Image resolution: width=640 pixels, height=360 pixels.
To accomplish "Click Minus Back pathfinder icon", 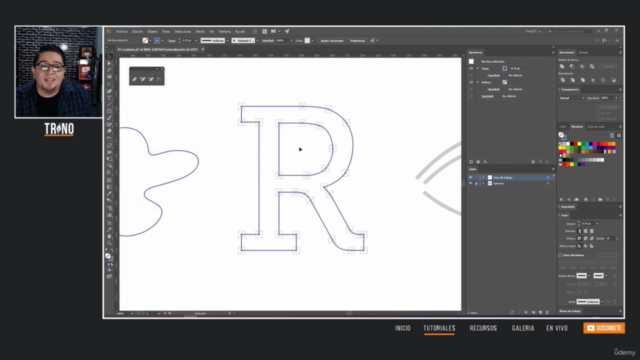I will [613, 80].
